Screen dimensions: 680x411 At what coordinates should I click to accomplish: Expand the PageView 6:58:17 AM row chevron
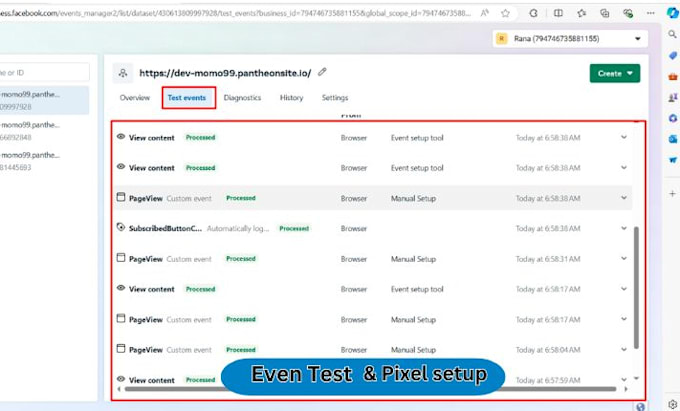[x=624, y=320]
